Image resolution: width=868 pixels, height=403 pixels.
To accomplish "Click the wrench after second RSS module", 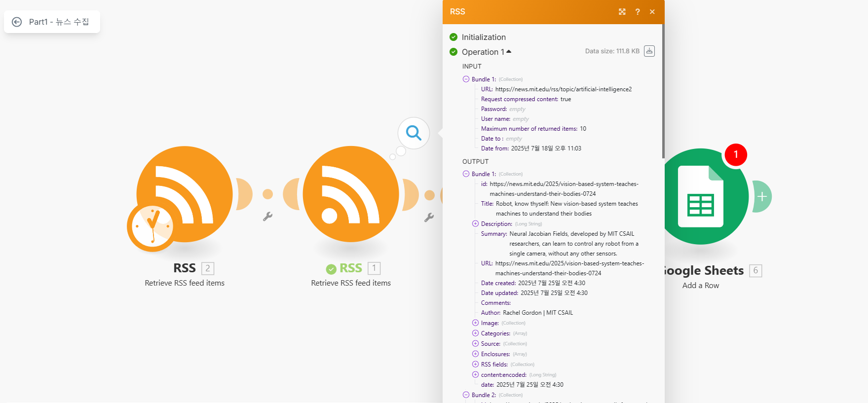I will (429, 217).
